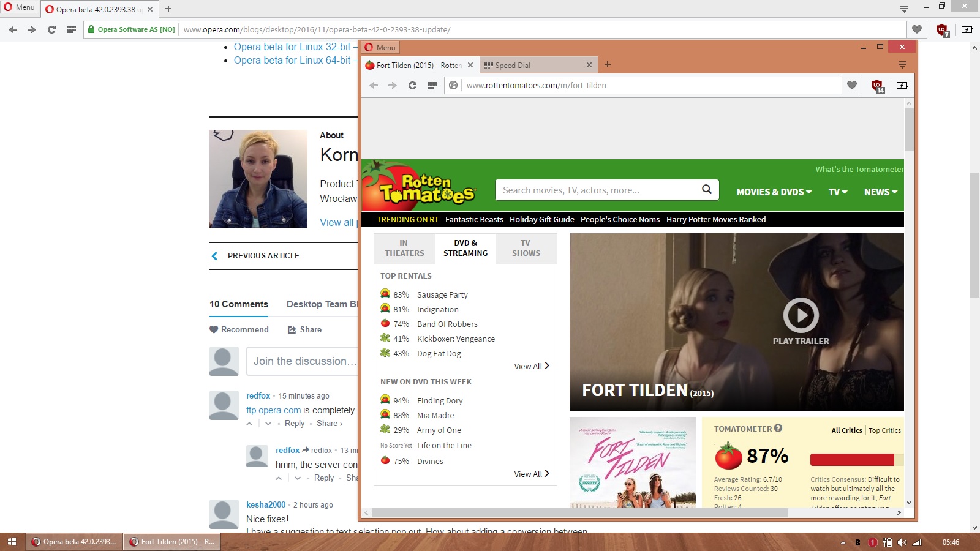Show All Critics score

point(846,430)
